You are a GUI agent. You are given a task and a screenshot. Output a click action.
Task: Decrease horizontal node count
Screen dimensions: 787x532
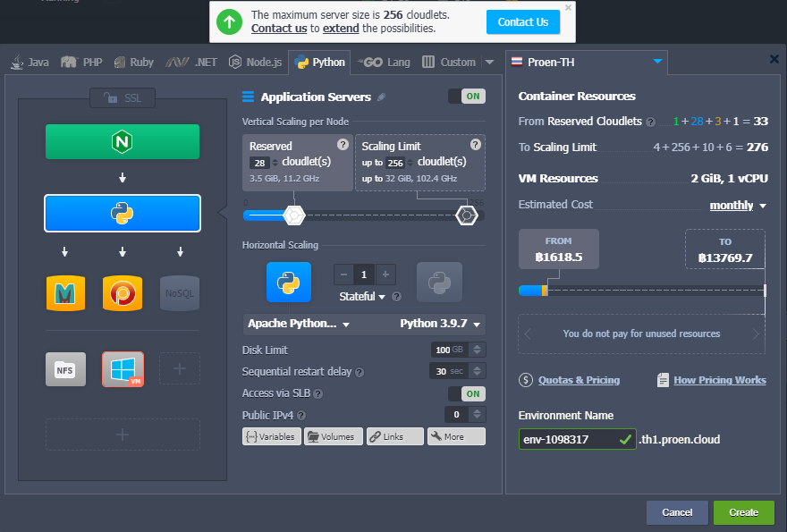click(x=343, y=274)
